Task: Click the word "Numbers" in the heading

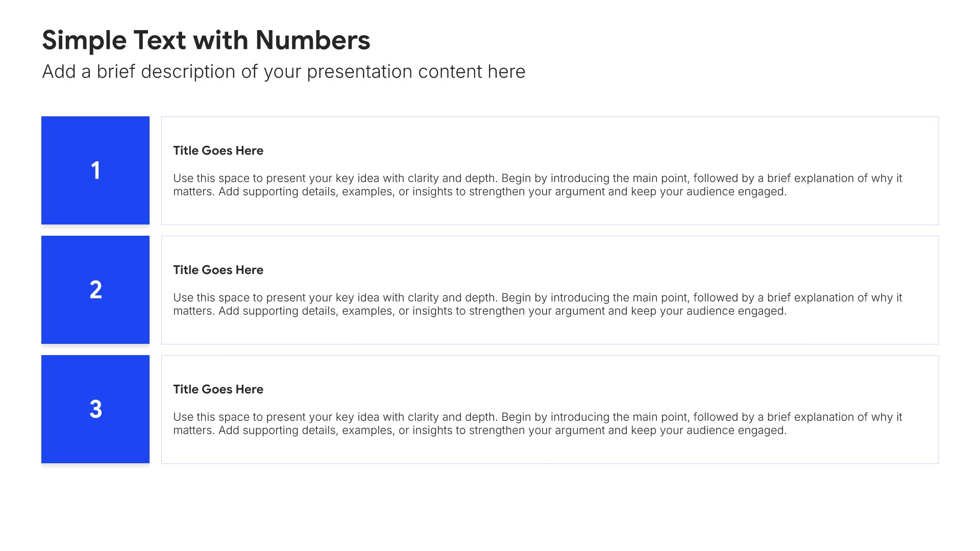Action: 313,40
